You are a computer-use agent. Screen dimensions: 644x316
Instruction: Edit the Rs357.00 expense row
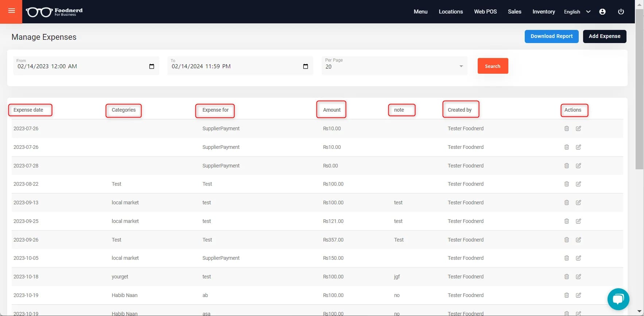click(x=578, y=240)
